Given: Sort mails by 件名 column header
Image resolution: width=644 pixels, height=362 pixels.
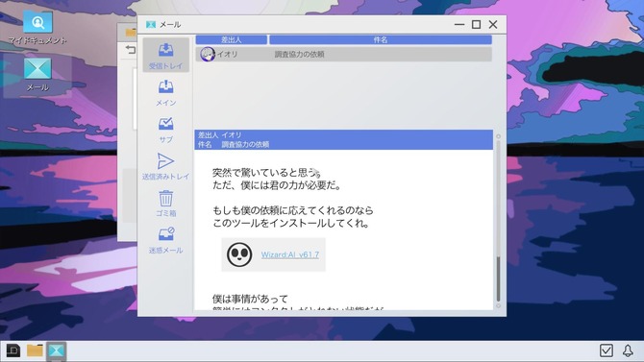Looking at the screenshot, I should pos(381,39).
